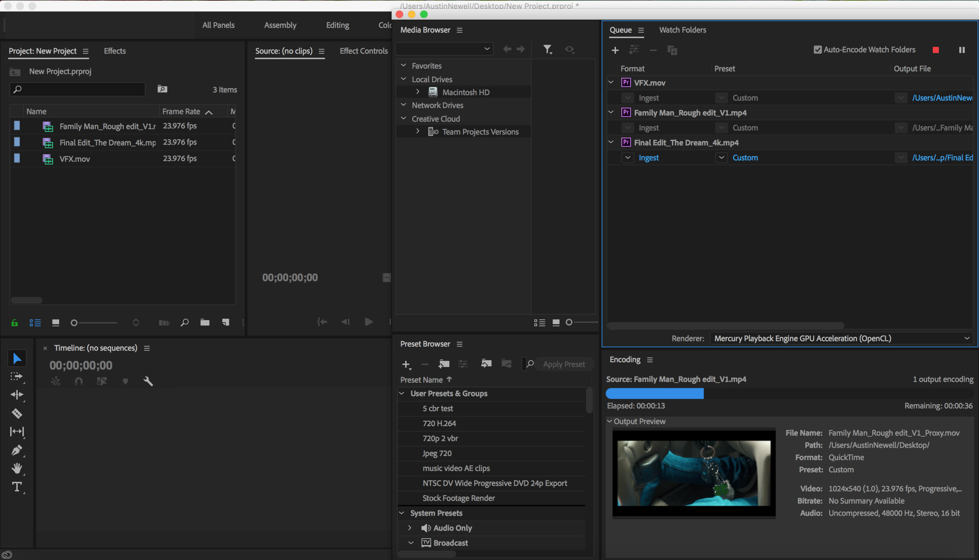This screenshot has width=979, height=560.
Task: Collapse User Presets & Groups
Action: (402, 393)
